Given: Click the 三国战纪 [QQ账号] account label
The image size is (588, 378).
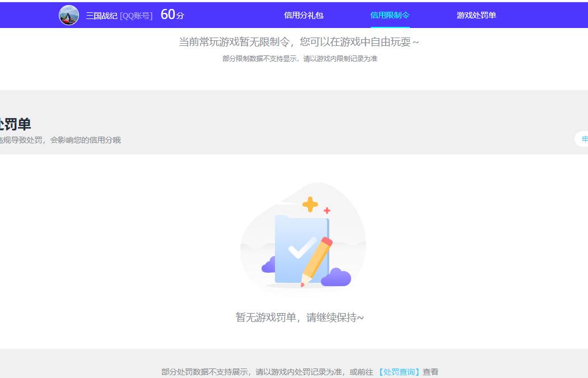Looking at the screenshot, I should (x=119, y=16).
